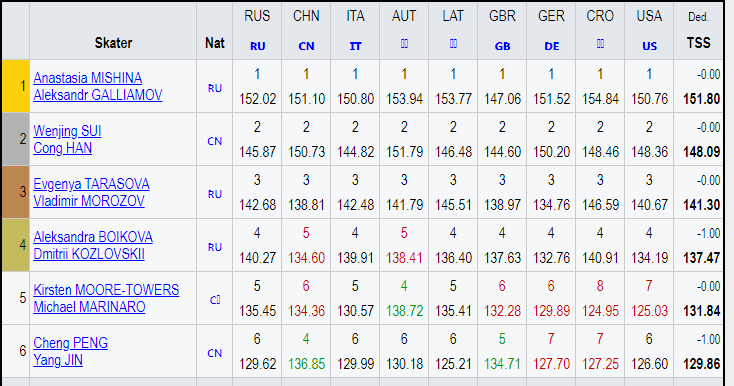The height and width of the screenshot is (386, 734).
Task: Open Kirsten MOORE-TOWERS skater link
Action: 106,290
